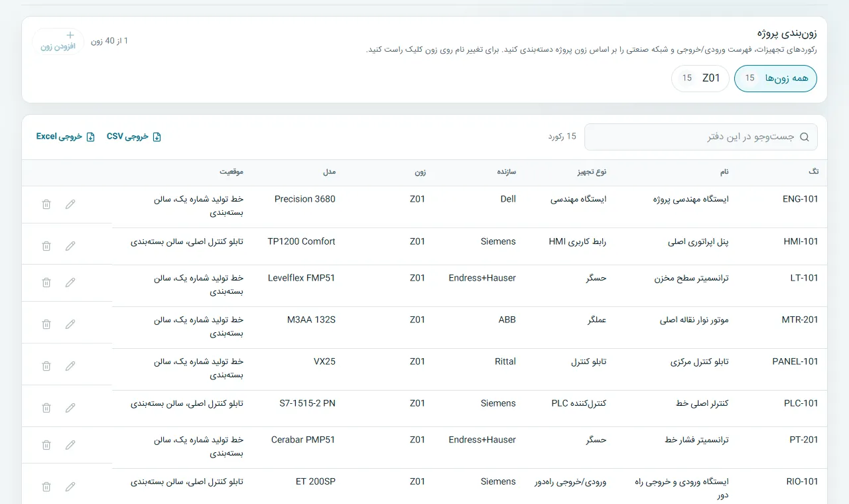This screenshot has height=504, width=849.
Task: Click the زون column header
Action: click(x=421, y=172)
